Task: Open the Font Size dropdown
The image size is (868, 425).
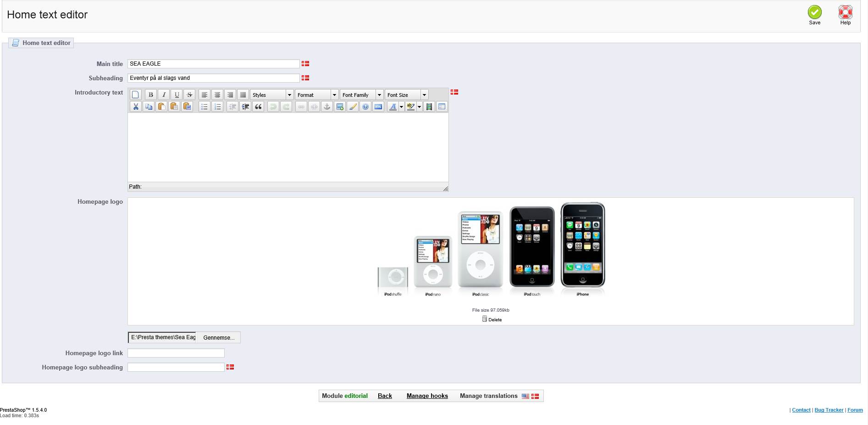Action: tap(406, 95)
